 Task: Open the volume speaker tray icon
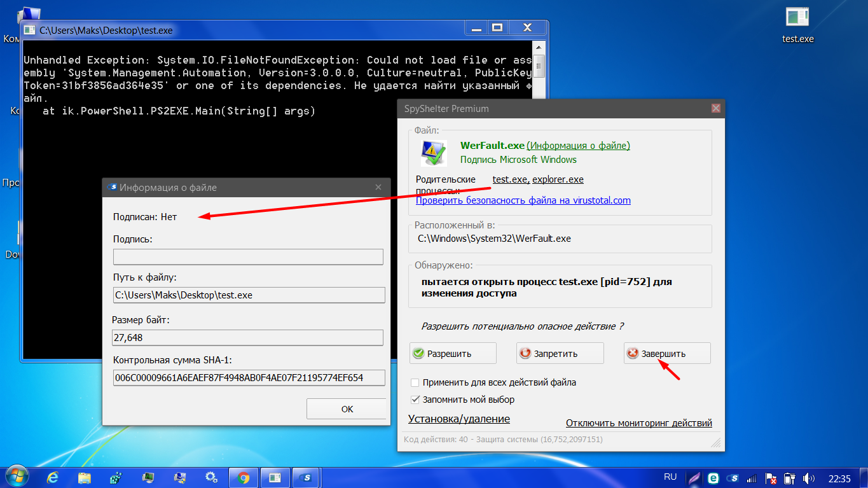coord(809,478)
